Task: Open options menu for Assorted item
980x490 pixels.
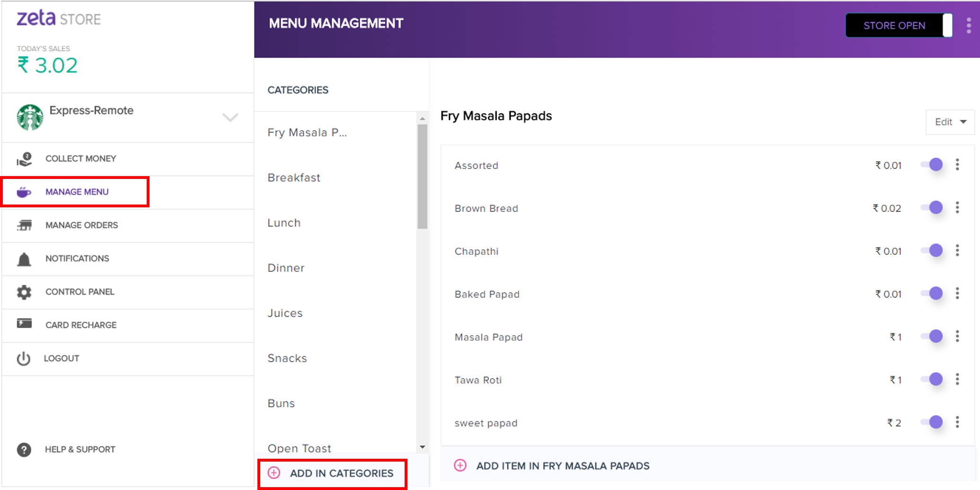Action: coord(957,165)
